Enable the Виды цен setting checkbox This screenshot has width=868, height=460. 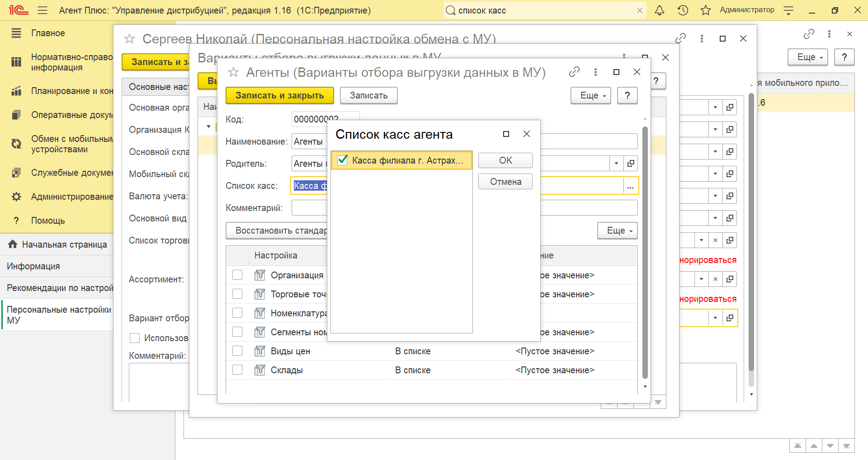[x=237, y=351]
